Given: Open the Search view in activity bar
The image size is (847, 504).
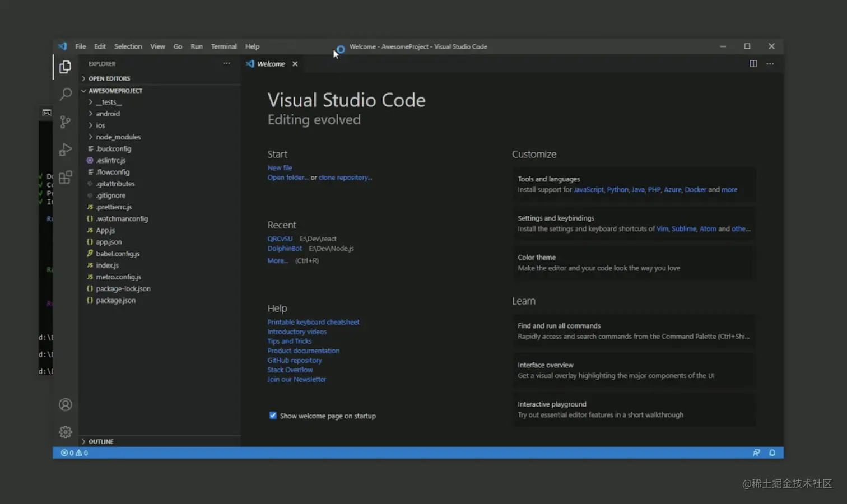Looking at the screenshot, I should point(66,94).
